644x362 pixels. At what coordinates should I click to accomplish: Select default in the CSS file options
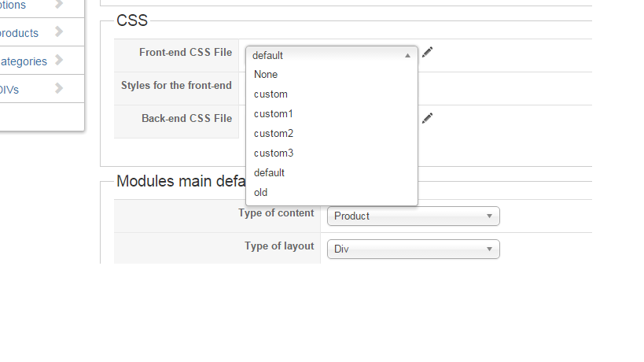tap(269, 172)
